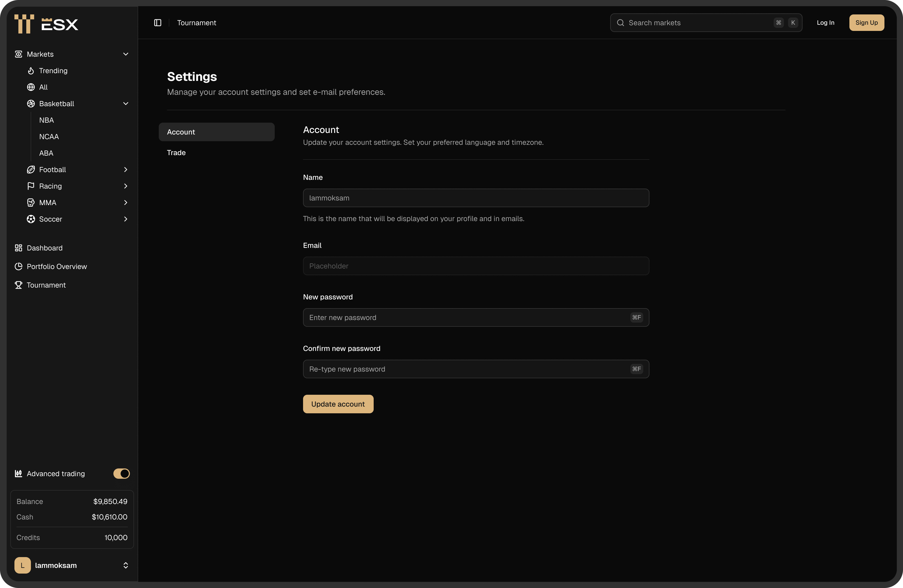The width and height of the screenshot is (903, 588).
Task: Focus the Name input field
Action: click(476, 198)
